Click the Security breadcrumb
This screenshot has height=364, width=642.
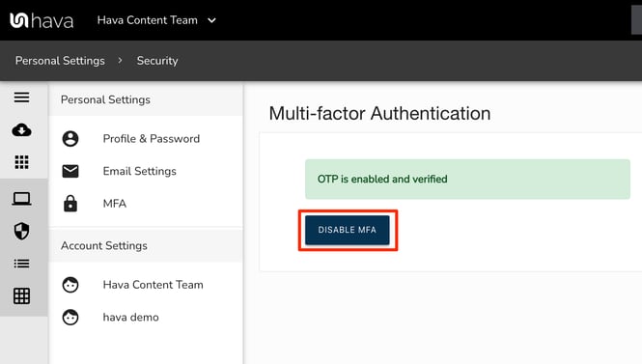click(x=157, y=61)
